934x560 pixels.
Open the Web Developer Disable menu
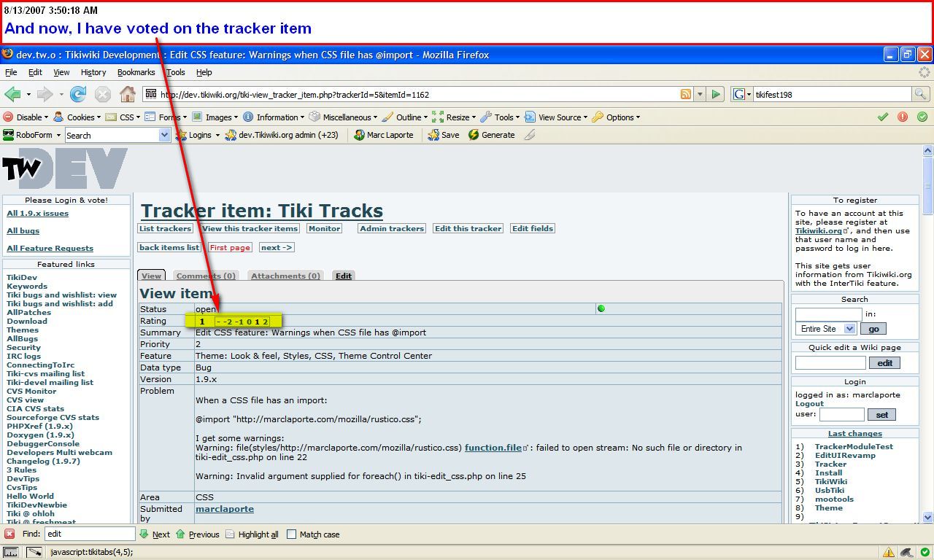tap(26, 117)
